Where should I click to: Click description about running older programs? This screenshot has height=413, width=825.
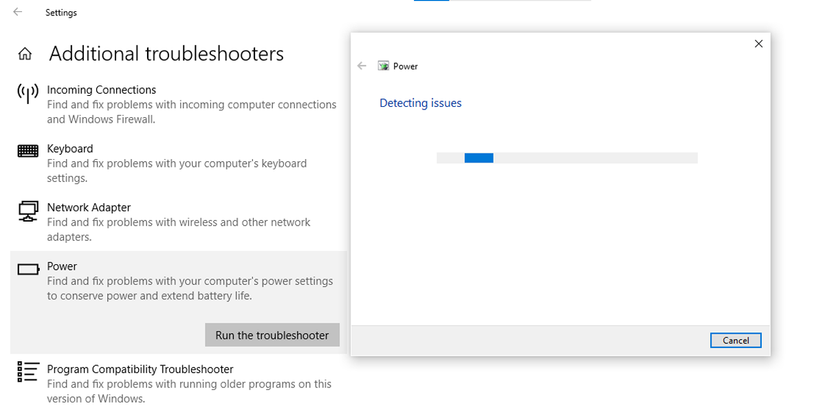(189, 391)
